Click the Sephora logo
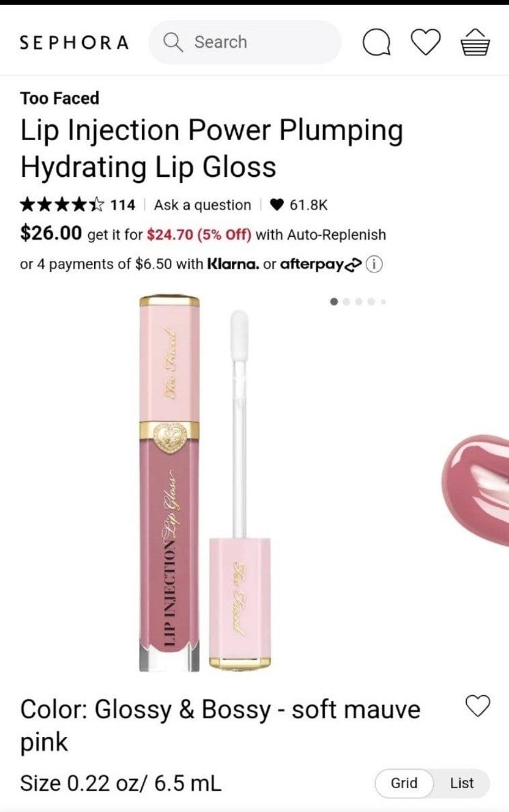 (x=74, y=42)
